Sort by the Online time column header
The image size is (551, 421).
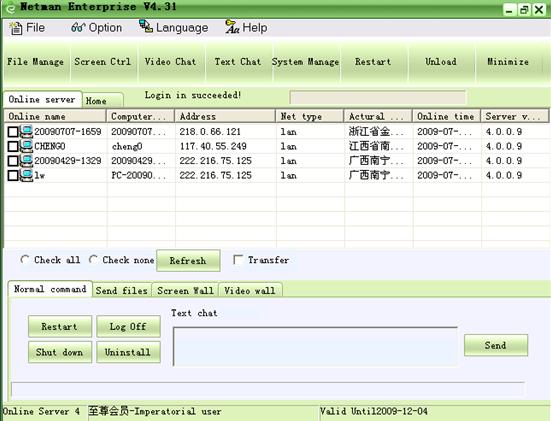[x=446, y=116]
